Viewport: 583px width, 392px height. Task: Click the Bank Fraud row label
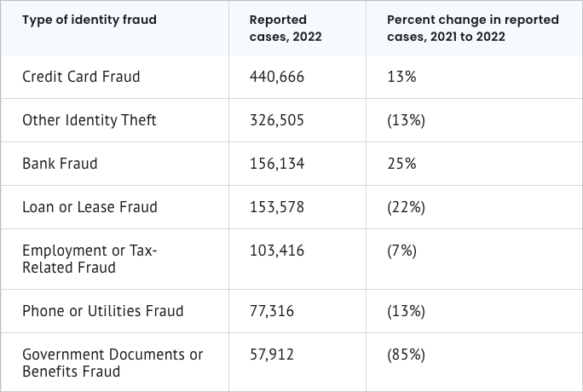point(60,164)
